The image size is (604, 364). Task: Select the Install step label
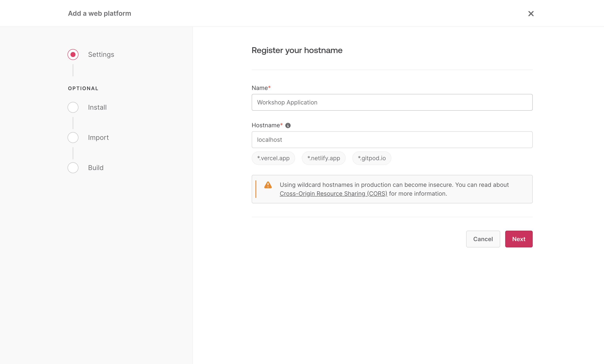97,107
